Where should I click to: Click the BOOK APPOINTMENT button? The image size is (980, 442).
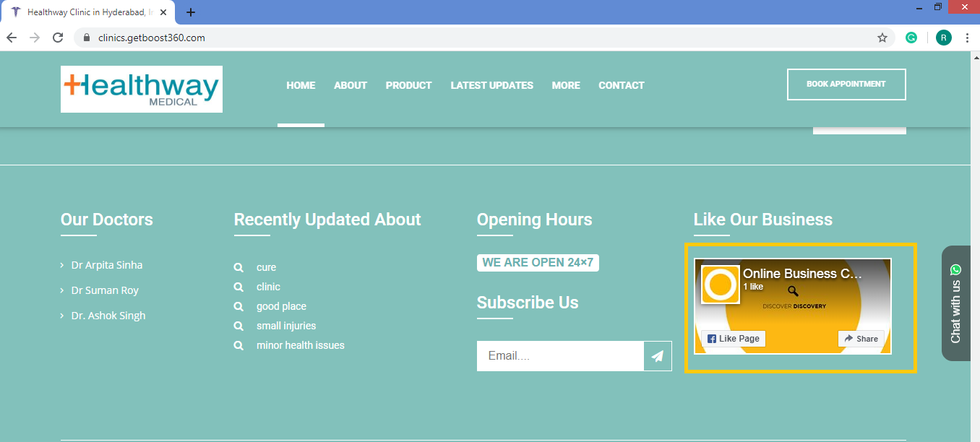pyautogui.click(x=846, y=84)
